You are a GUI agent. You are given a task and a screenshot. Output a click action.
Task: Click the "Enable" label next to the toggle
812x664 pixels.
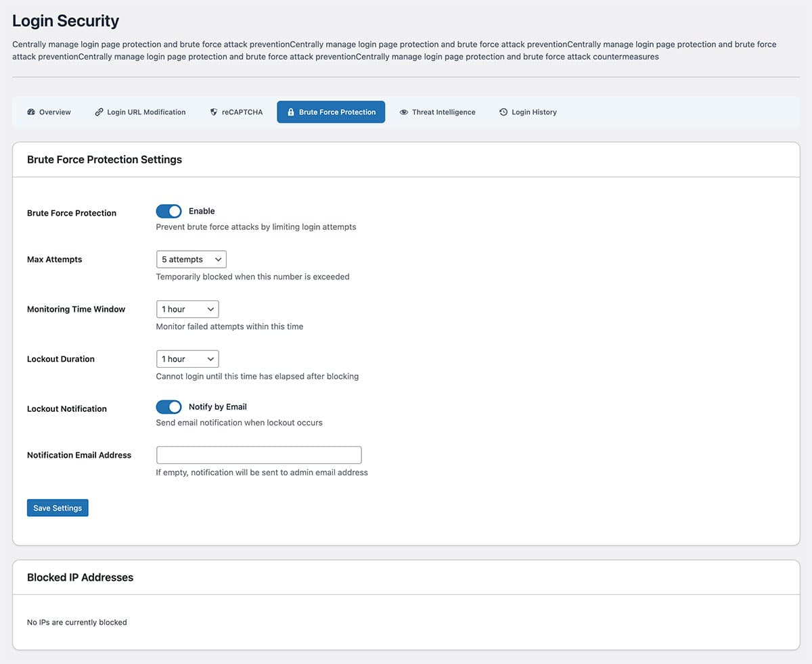click(x=202, y=212)
